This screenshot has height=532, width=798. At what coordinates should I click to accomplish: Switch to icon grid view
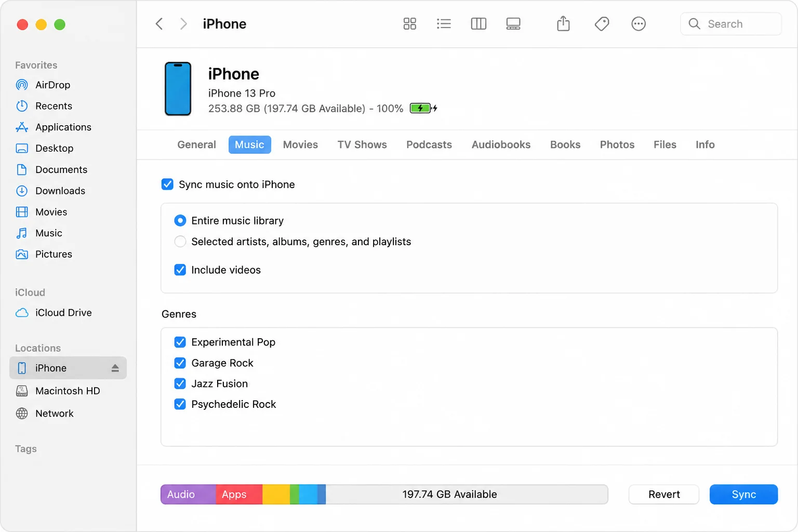coord(409,24)
